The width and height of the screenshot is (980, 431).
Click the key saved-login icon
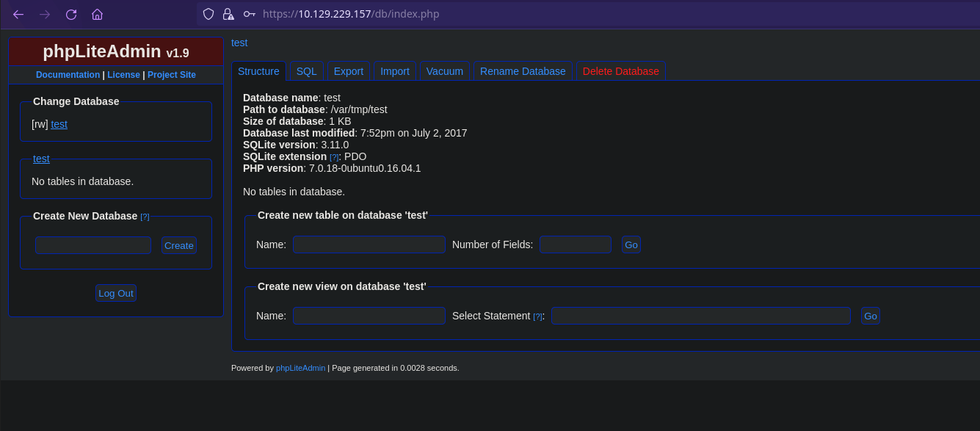coord(250,14)
